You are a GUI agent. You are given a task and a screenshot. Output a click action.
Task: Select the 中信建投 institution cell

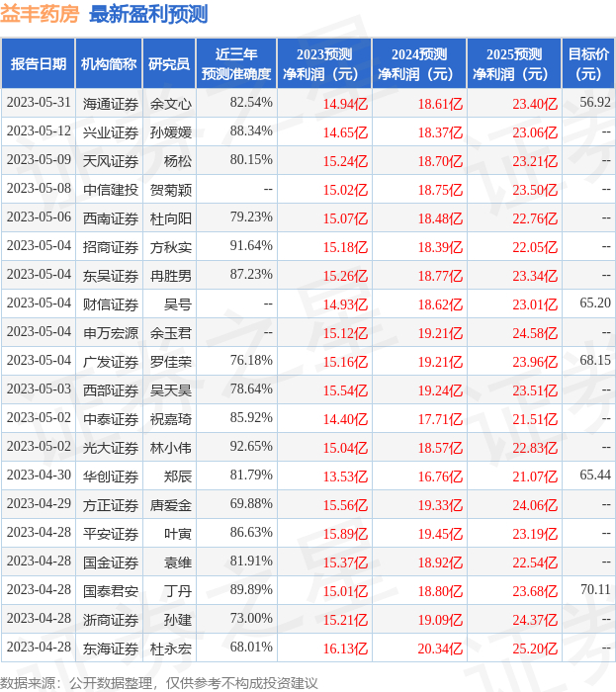pyautogui.click(x=111, y=190)
